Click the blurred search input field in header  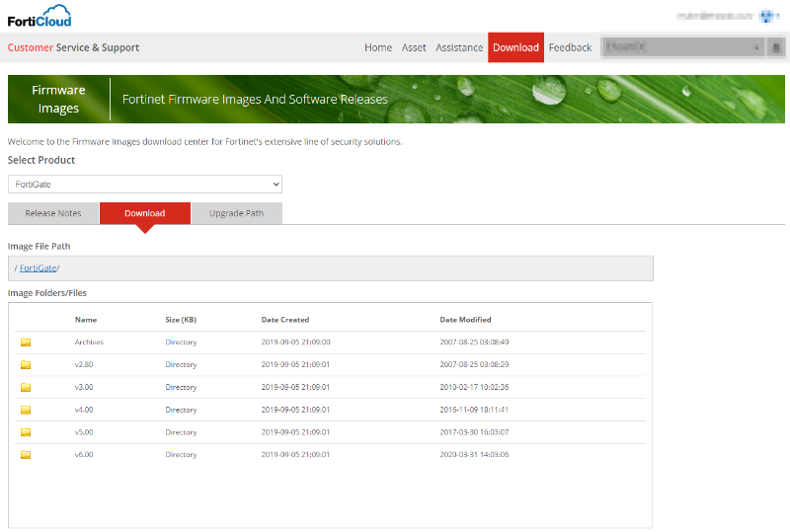(683, 47)
